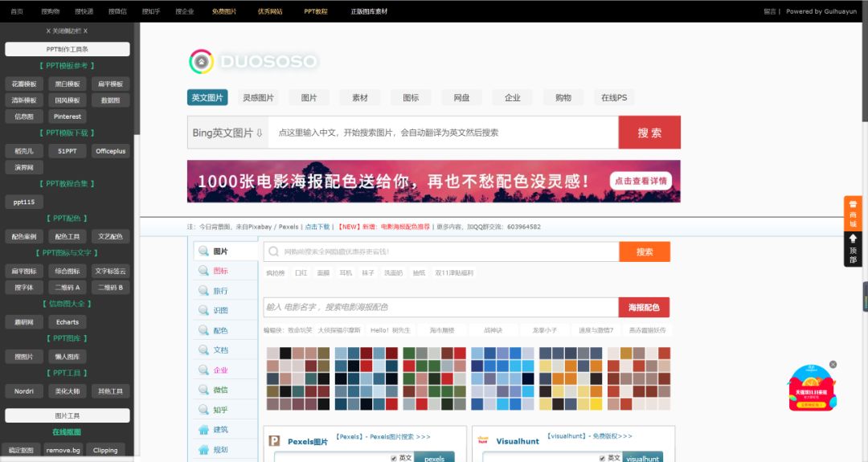The image size is (868, 462).
Task: Close the floating red promo widget
Action: pyautogui.click(x=833, y=365)
